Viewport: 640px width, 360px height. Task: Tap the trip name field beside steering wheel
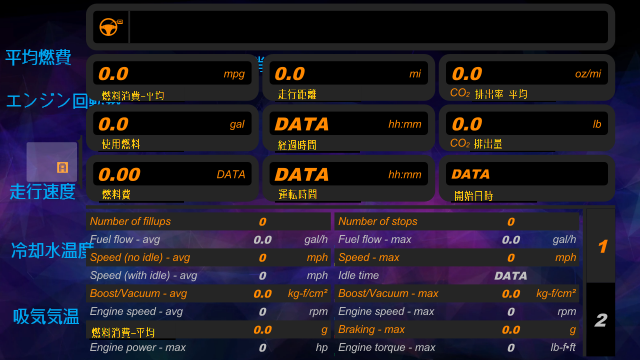[369, 27]
